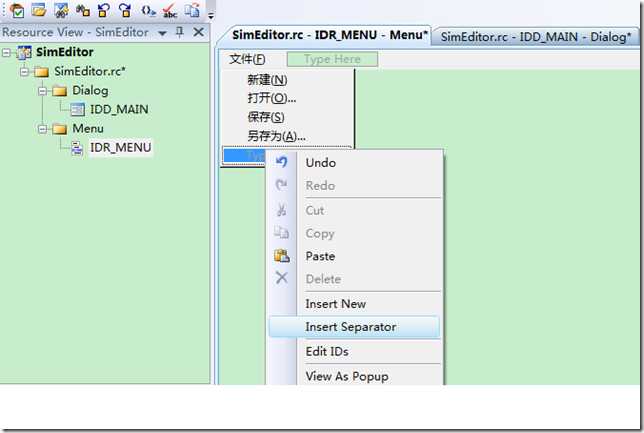The image size is (644, 433).
Task: Switch to the IDD_MAIN Dialog tab
Action: pyautogui.click(x=535, y=37)
